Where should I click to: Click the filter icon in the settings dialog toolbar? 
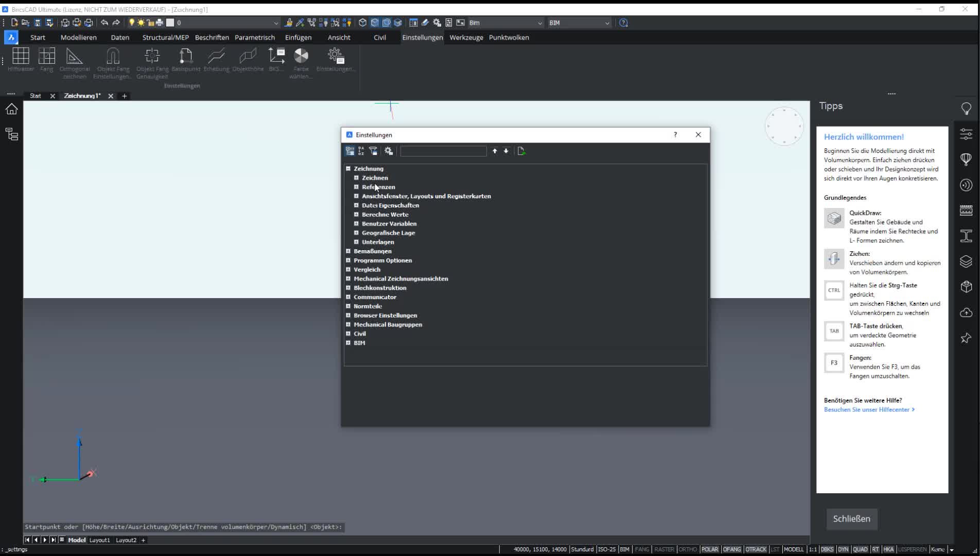373,151
